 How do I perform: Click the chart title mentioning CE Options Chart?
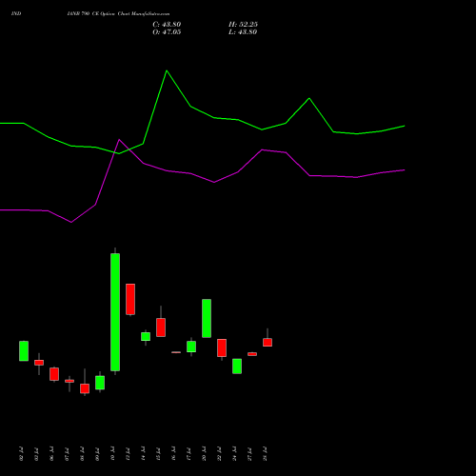tap(118, 14)
